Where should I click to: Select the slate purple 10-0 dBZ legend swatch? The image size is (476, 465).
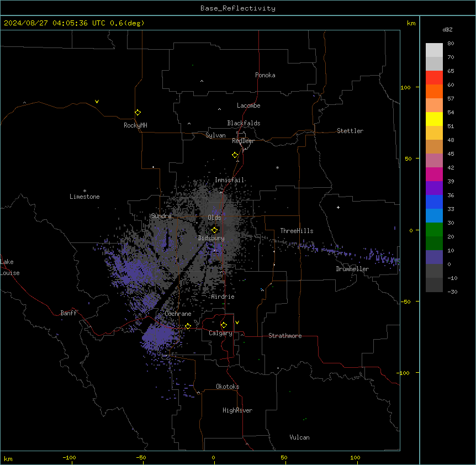click(x=434, y=257)
